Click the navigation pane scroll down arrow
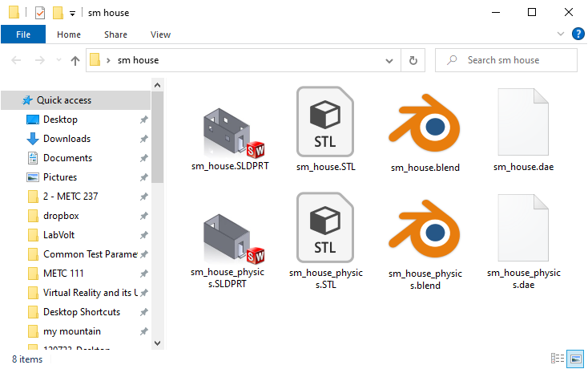The width and height of the screenshot is (588, 369). [x=158, y=343]
